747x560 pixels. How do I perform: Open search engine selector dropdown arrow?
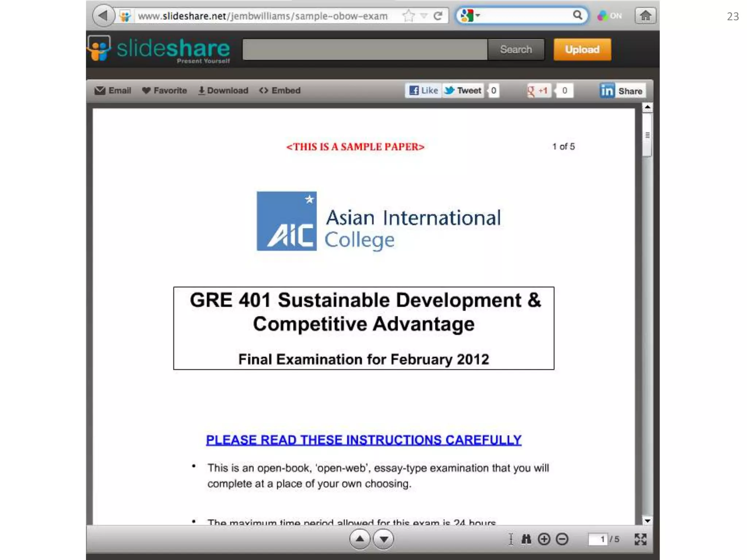(478, 16)
